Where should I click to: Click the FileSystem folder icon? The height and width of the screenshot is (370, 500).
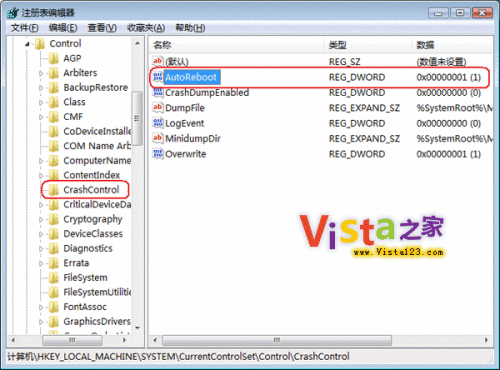click(54, 278)
